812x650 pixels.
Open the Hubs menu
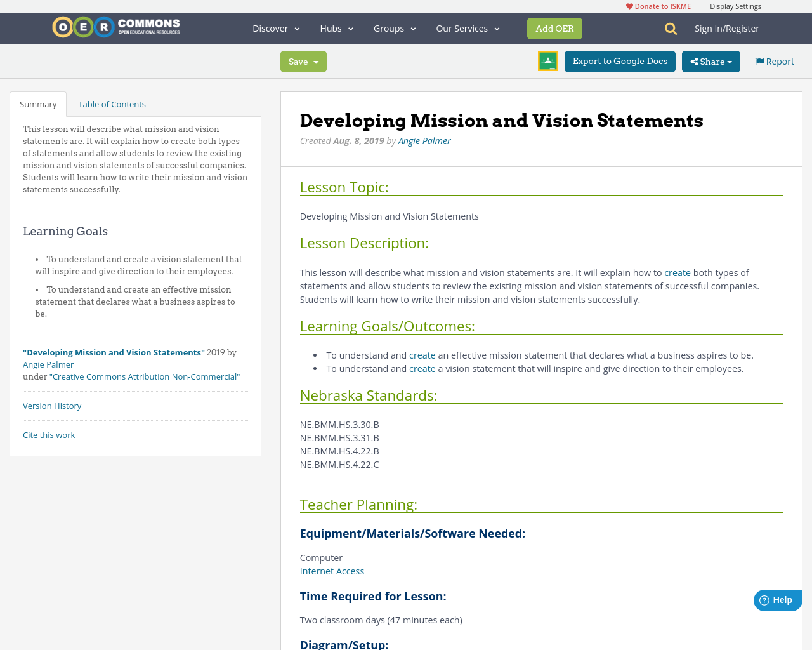tap(336, 27)
